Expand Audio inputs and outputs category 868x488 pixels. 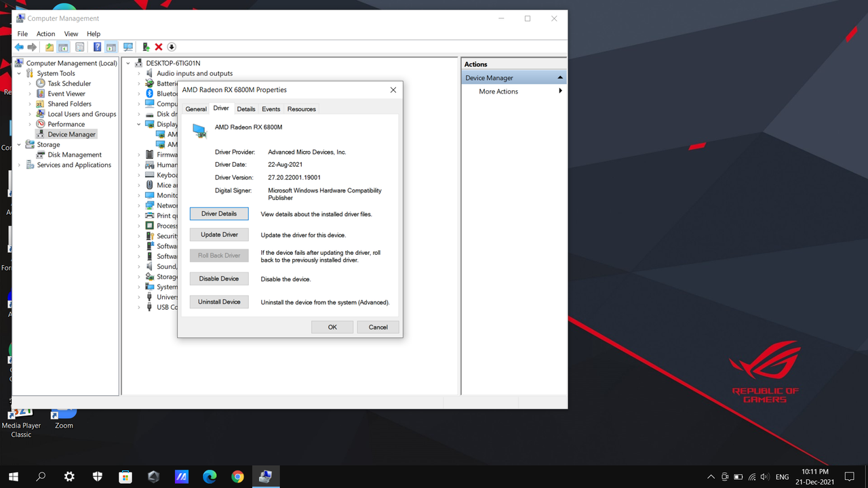click(139, 73)
